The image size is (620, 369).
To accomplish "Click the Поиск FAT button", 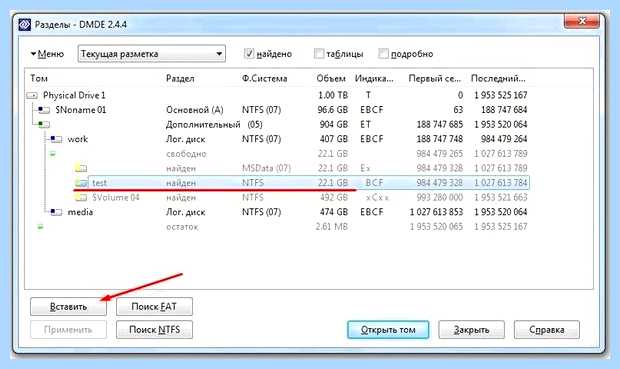I will click(x=154, y=307).
